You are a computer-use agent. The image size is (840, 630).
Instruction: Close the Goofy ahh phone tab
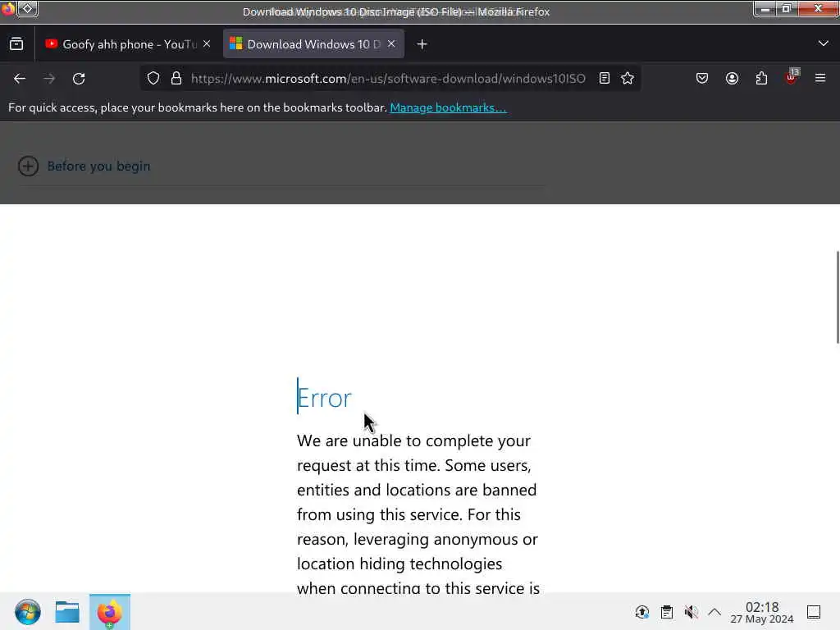(207, 44)
